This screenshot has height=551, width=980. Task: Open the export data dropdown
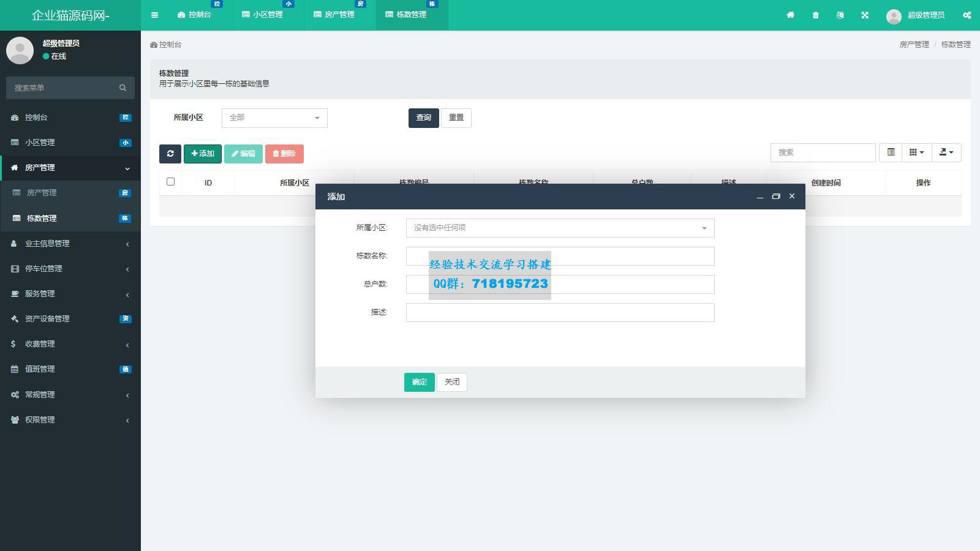[x=946, y=152]
